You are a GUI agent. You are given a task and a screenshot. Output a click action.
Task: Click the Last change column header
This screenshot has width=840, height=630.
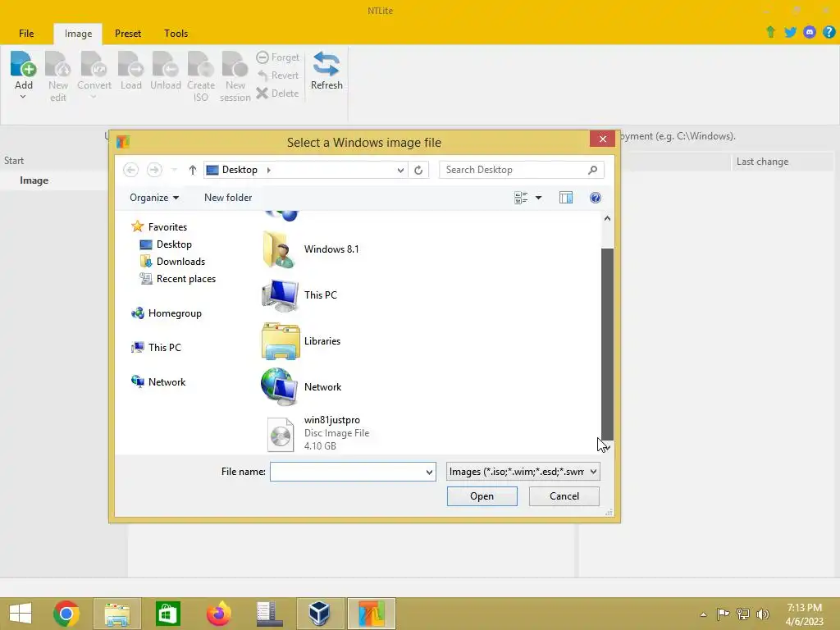click(762, 162)
